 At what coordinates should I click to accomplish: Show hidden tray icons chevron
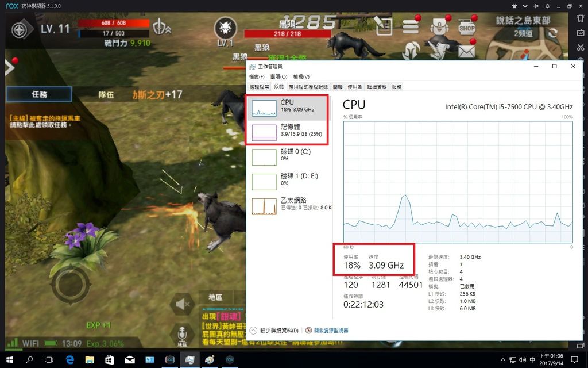point(503,360)
